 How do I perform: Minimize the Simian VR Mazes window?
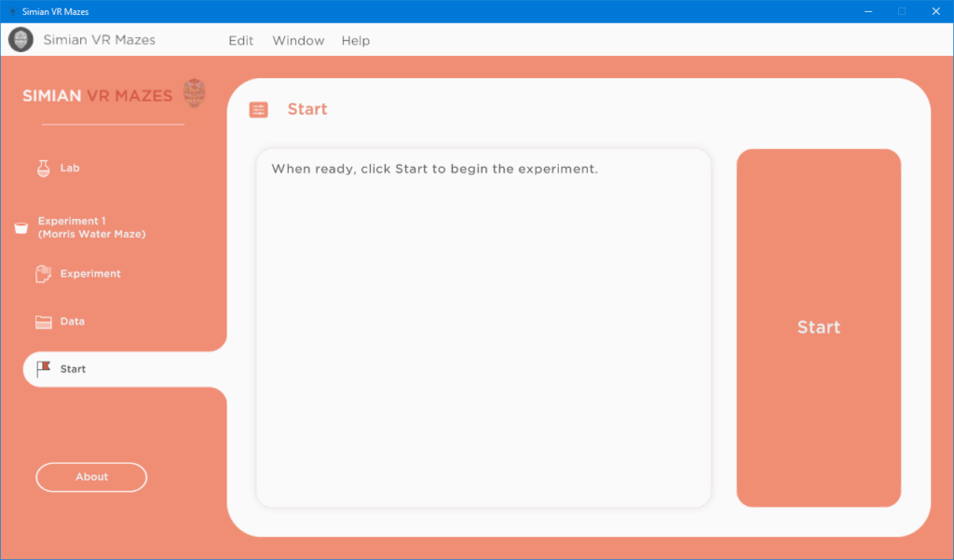tap(868, 11)
